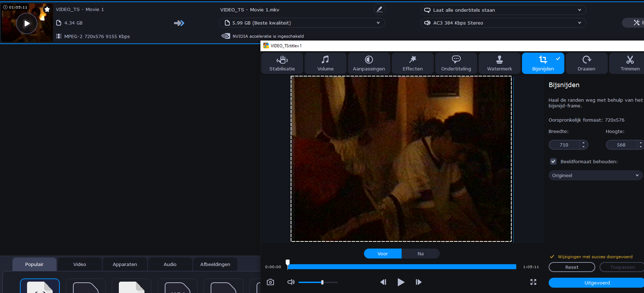Open the Aanpassingen adjustments tool
This screenshot has height=293, width=644.
pyautogui.click(x=369, y=63)
